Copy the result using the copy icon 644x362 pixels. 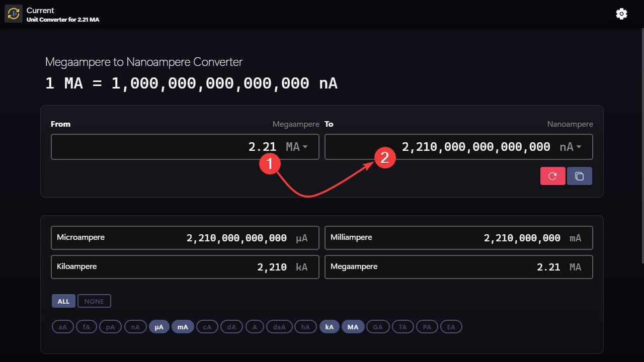pos(579,175)
